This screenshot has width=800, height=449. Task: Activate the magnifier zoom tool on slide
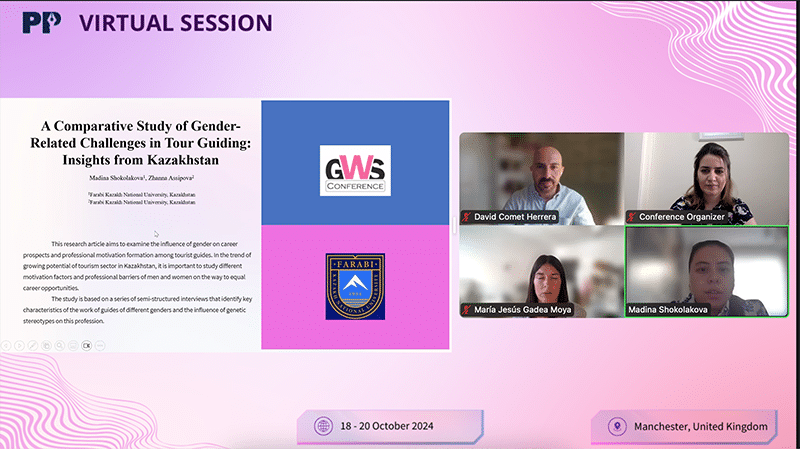tap(59, 345)
